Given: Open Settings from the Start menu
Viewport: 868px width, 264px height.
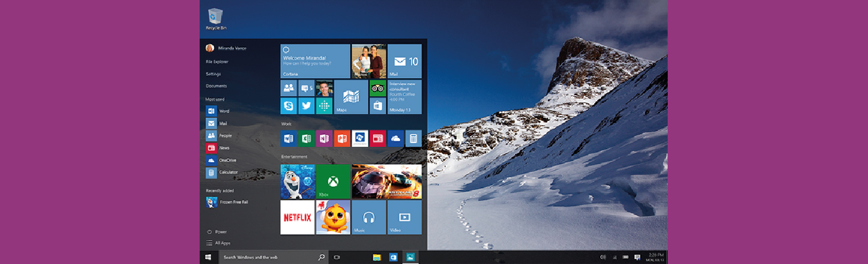Looking at the screenshot, I should click(x=213, y=74).
